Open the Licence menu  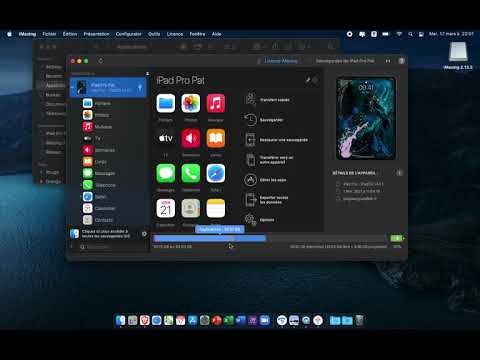175,34
